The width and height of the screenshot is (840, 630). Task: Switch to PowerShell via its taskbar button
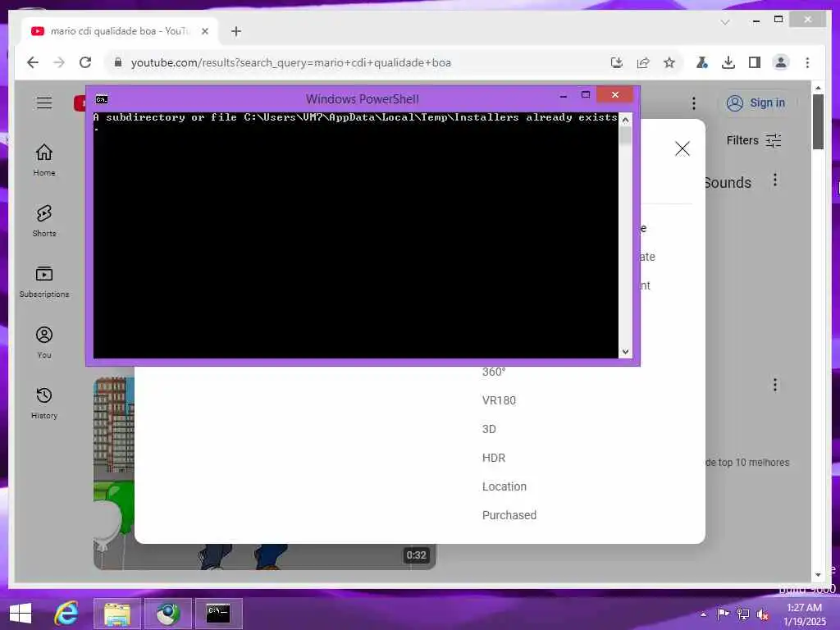[x=218, y=614]
